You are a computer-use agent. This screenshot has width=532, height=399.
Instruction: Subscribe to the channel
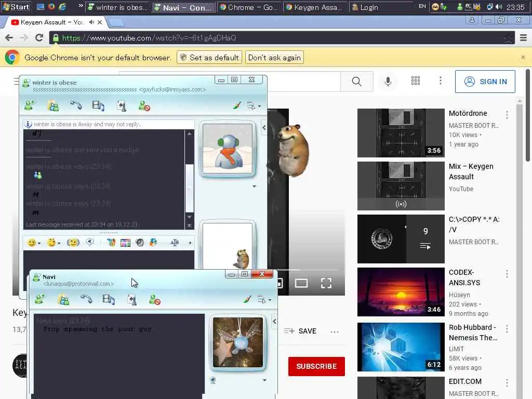pyautogui.click(x=316, y=366)
